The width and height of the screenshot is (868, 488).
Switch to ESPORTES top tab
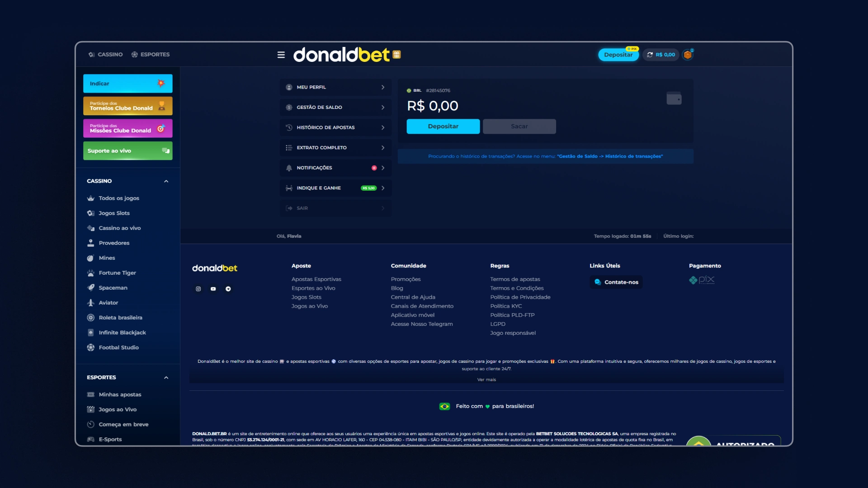tap(151, 54)
